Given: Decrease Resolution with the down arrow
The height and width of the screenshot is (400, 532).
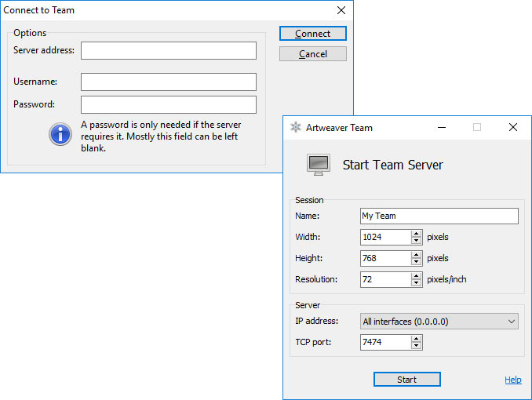Looking at the screenshot, I should pos(417,283).
